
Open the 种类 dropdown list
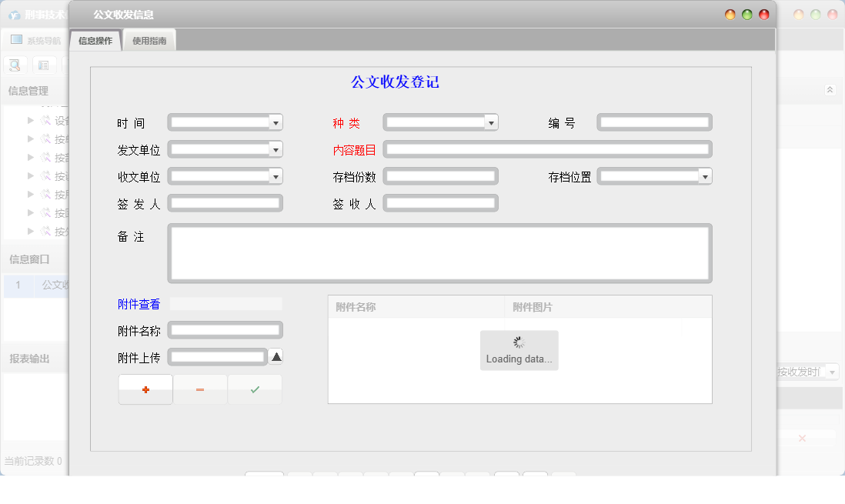491,122
